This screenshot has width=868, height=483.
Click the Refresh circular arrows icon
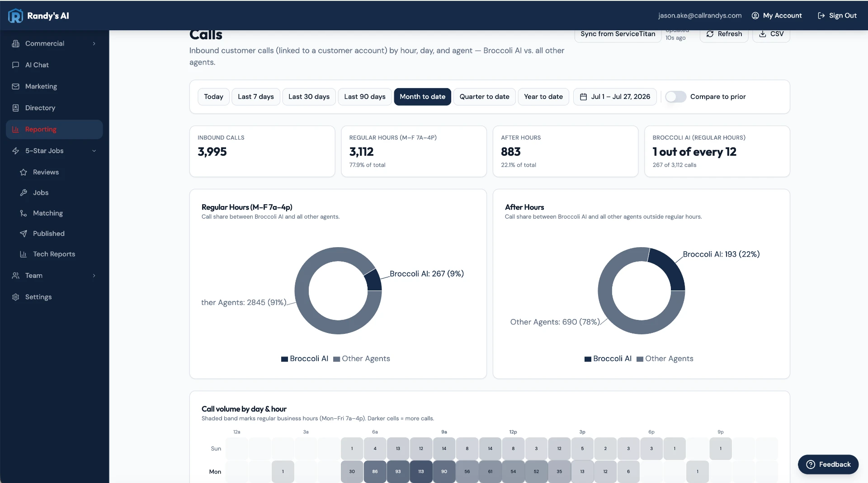pos(710,34)
